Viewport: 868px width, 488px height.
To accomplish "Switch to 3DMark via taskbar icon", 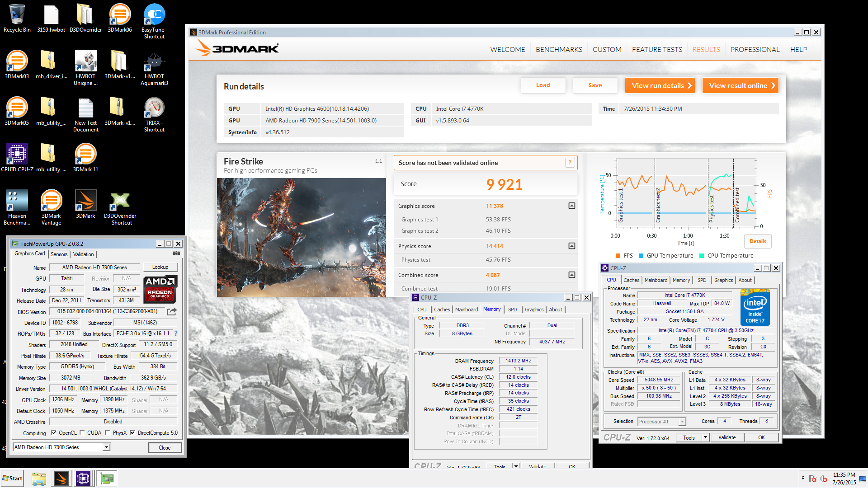I will (61, 479).
